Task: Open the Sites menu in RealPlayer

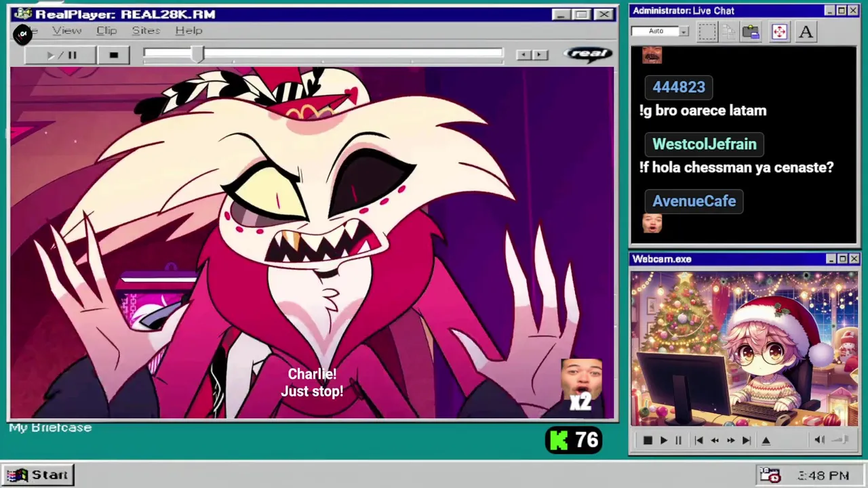Action: (146, 30)
